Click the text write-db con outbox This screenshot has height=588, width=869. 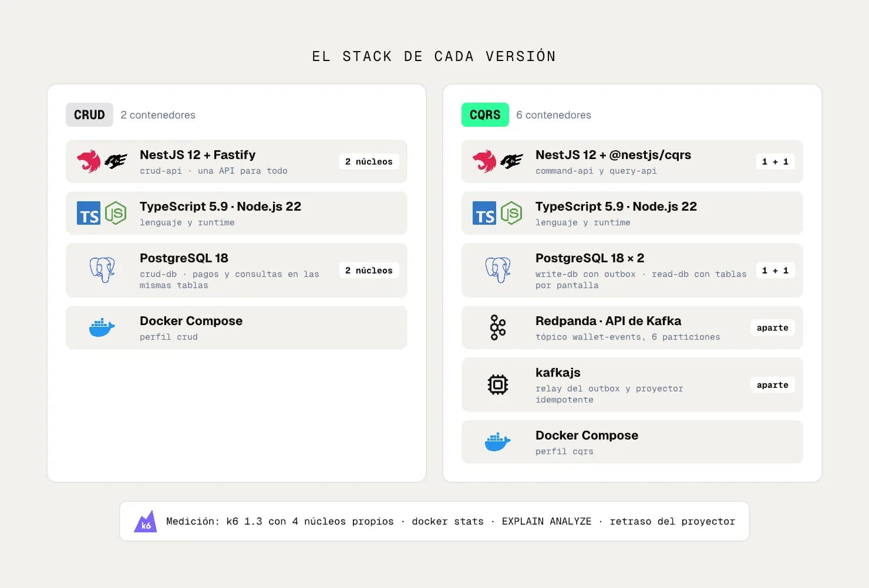(x=585, y=274)
